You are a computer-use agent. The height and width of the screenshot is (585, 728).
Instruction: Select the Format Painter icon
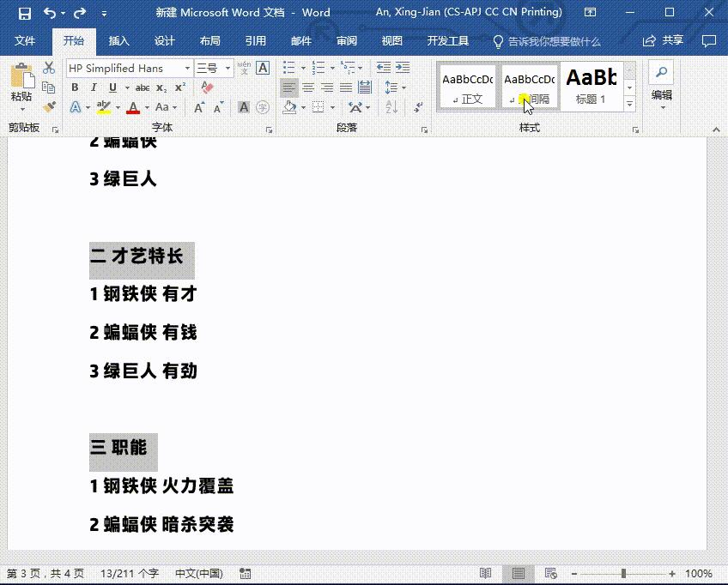coord(49,106)
